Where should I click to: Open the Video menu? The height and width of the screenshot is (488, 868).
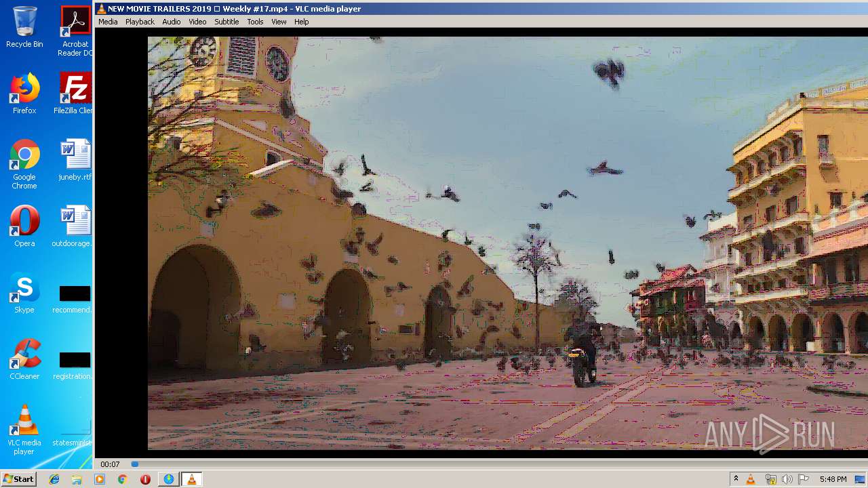(197, 22)
